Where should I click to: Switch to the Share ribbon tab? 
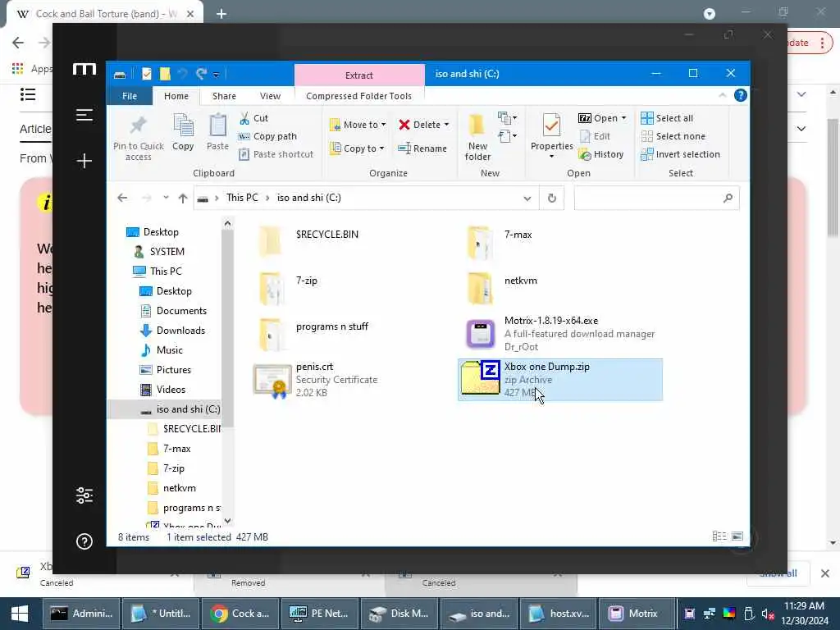coord(224,96)
